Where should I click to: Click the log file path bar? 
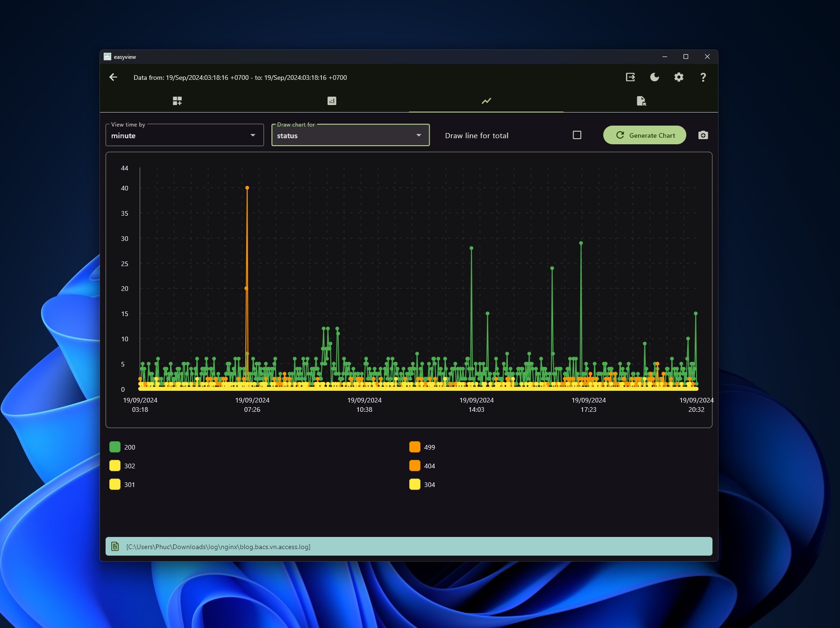409,546
